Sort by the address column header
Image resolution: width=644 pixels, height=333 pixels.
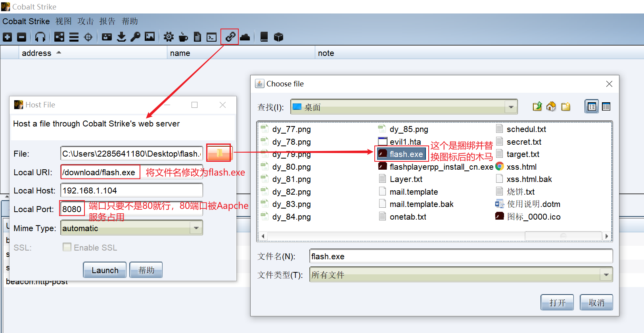[x=93, y=53]
